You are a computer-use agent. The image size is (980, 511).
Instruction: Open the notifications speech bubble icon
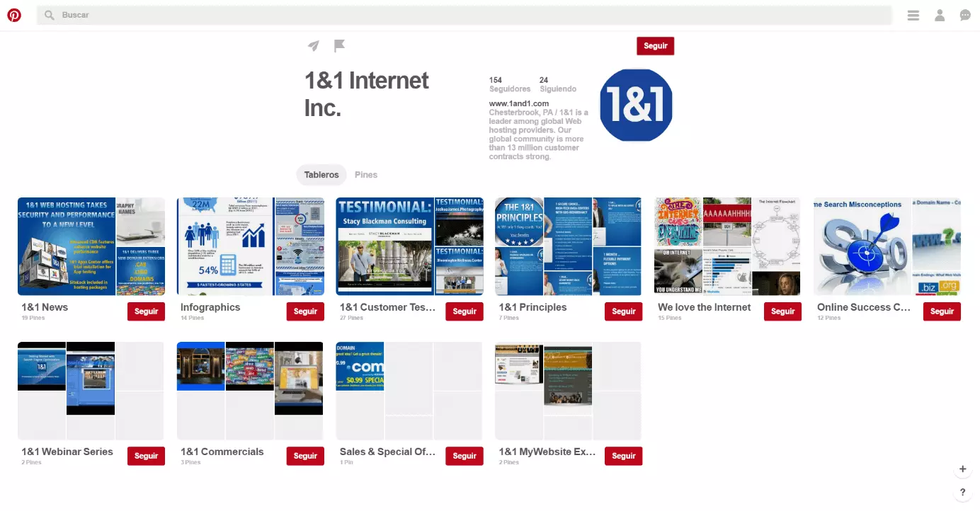(965, 15)
